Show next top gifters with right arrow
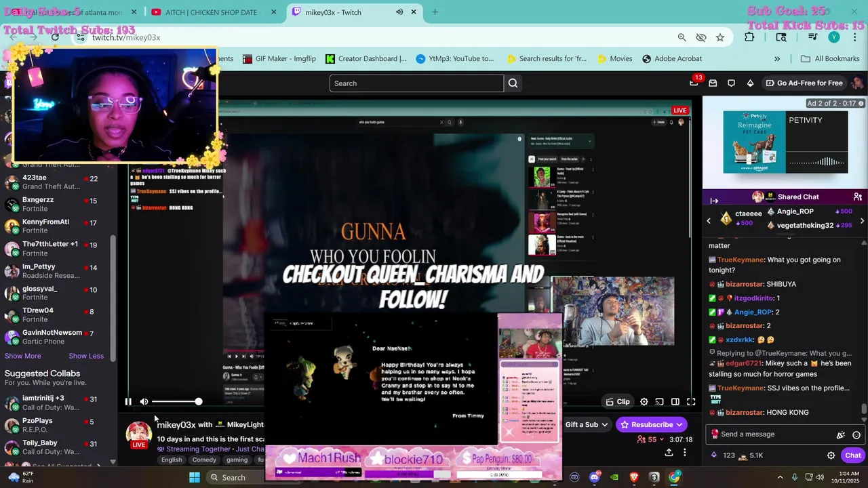Viewport: 868px width, 488px height. [x=862, y=221]
